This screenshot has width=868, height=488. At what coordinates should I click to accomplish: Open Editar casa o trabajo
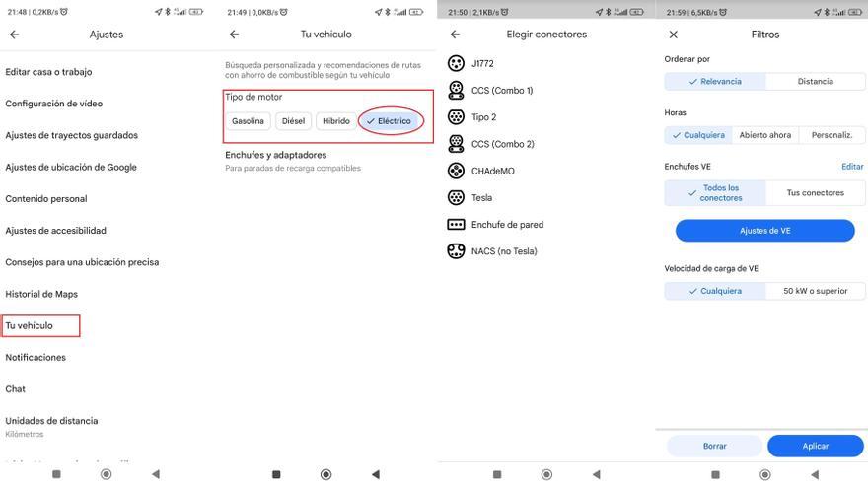click(48, 72)
